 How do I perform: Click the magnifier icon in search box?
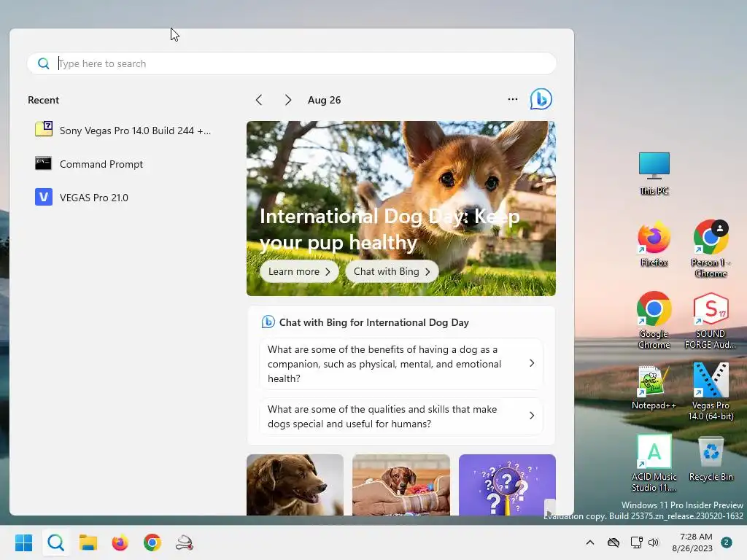[x=43, y=63]
